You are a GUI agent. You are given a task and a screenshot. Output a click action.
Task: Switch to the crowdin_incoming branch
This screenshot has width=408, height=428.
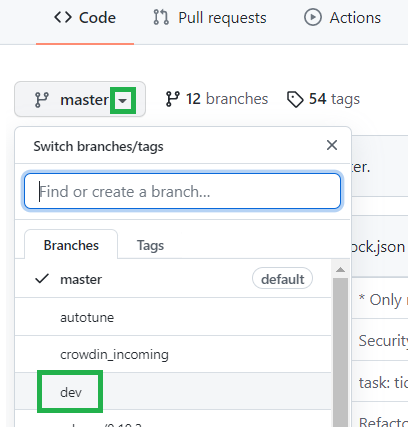tap(173, 354)
